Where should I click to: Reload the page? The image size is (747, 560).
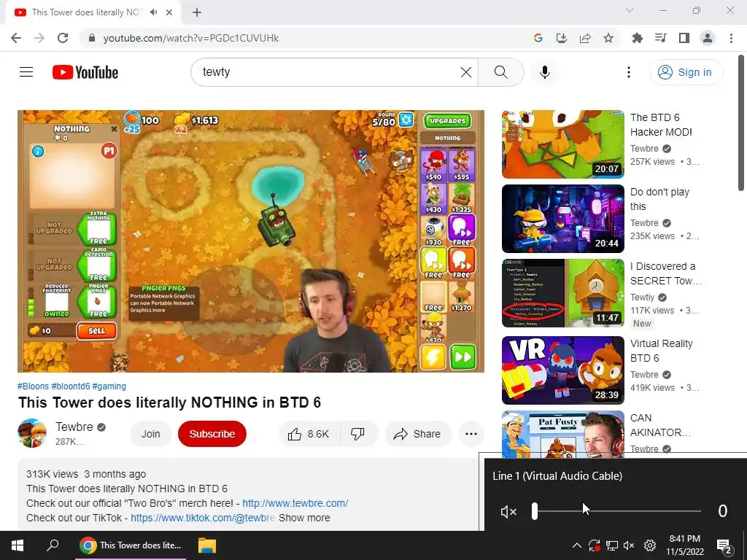pos(63,38)
